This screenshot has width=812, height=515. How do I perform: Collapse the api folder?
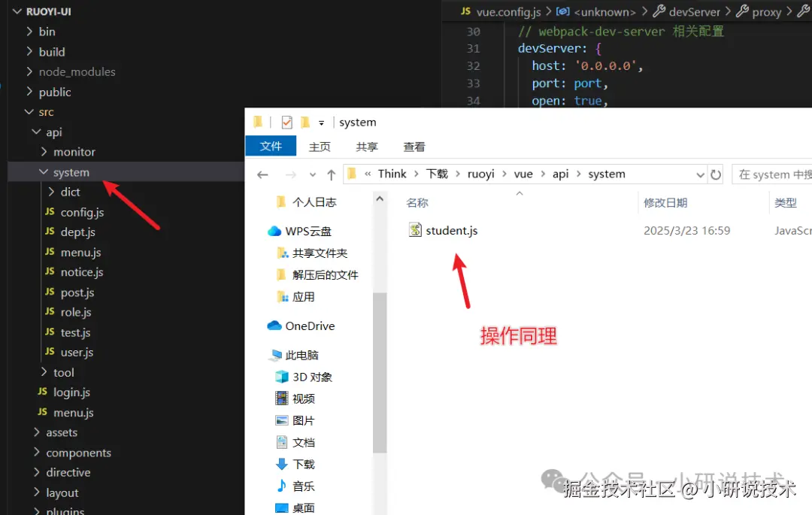point(37,132)
